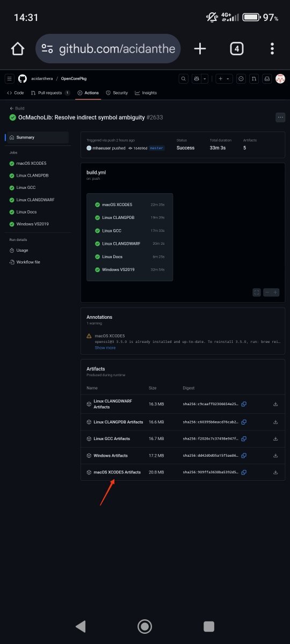
Task: Click download icon for Linux CLANGPDB Artifacts
Action: click(x=275, y=422)
